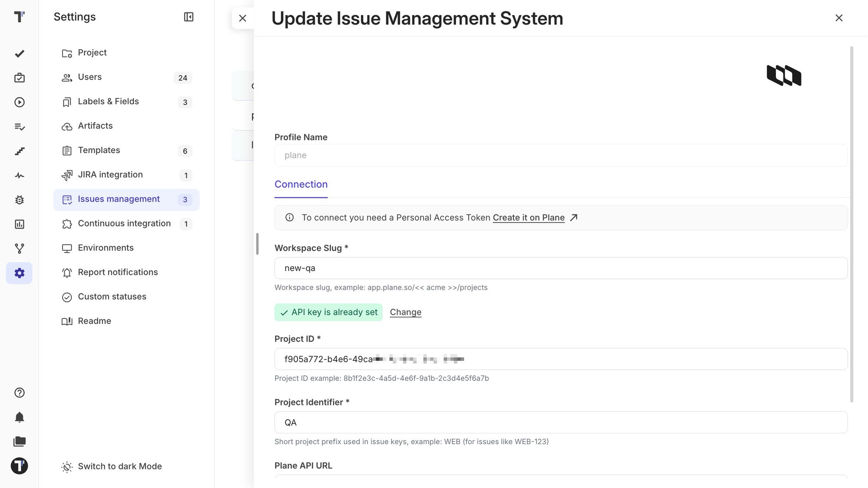Open the Pulse activity icon in left rail
868x488 pixels.
19,176
